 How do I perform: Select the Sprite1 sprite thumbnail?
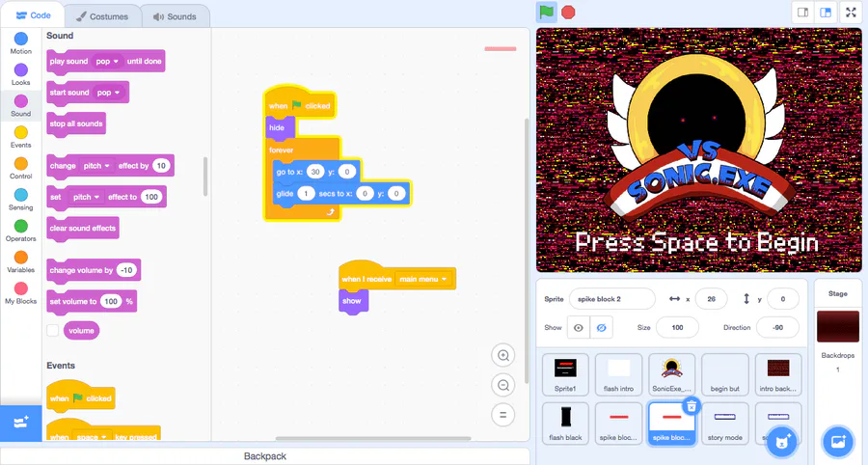pyautogui.click(x=565, y=374)
